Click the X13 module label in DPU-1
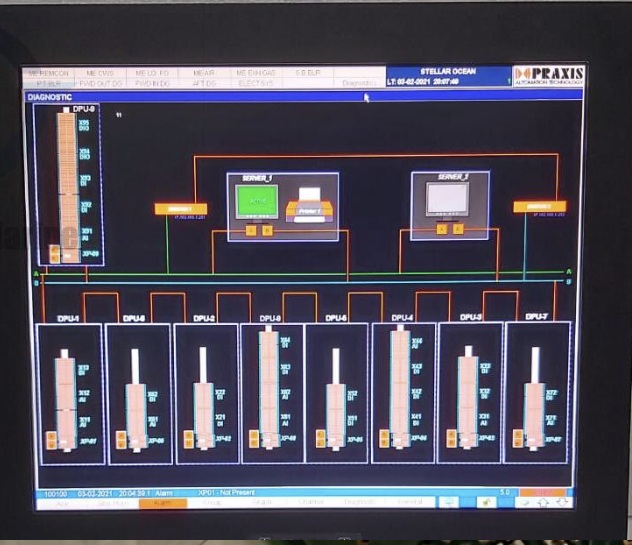Screen dimensions: 632x545 (83, 370)
